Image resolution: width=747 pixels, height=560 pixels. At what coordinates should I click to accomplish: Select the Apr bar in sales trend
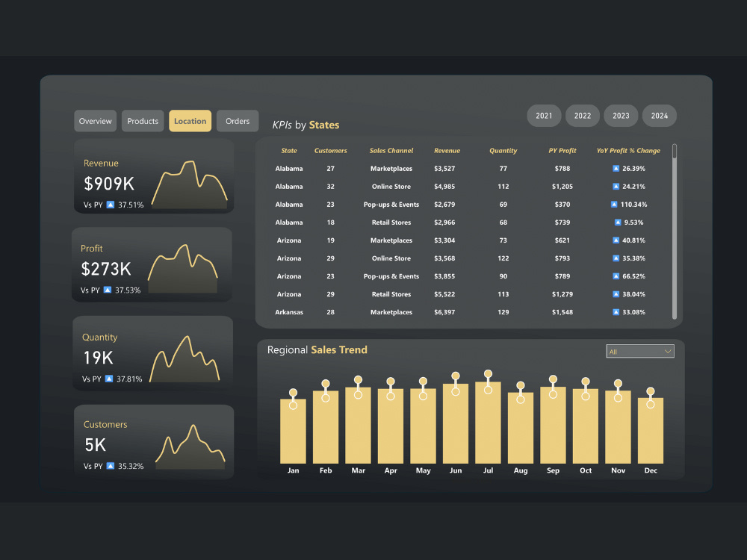coord(391,426)
